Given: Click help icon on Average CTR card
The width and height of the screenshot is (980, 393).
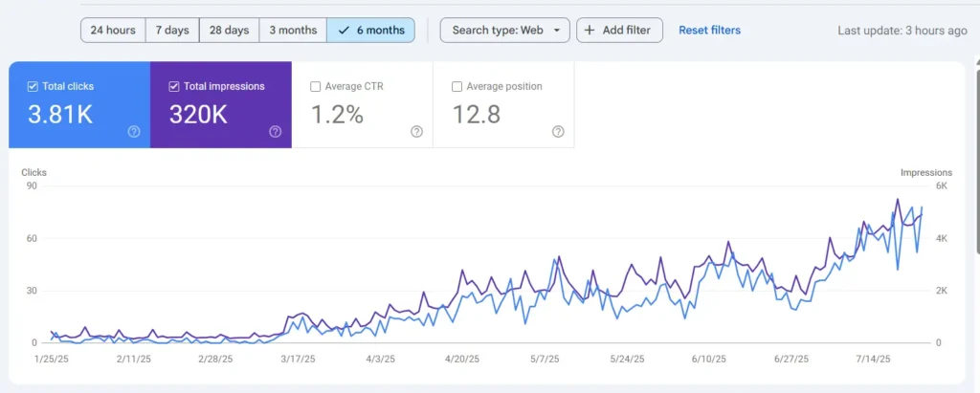Looking at the screenshot, I should click(416, 132).
